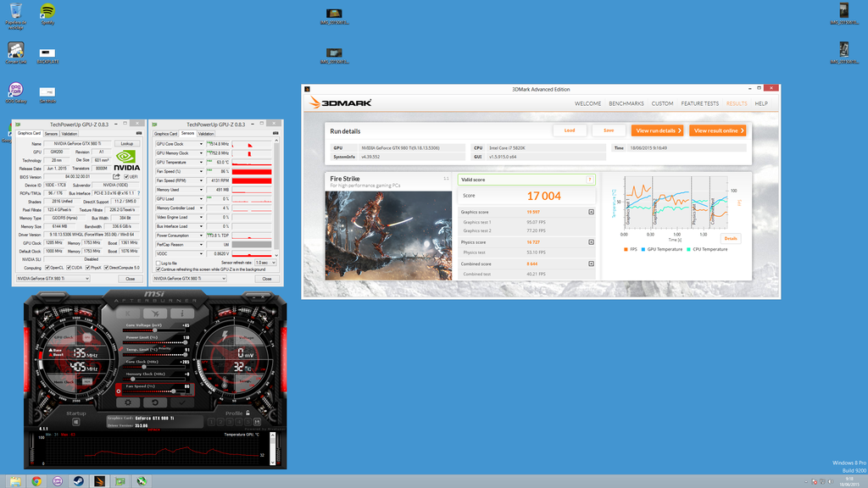Click the Details button under the chart

pyautogui.click(x=731, y=238)
